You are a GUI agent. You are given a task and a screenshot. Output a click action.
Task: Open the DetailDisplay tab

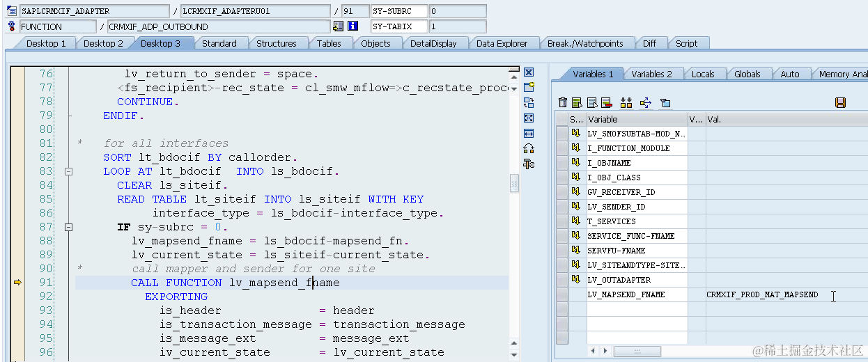coord(433,43)
